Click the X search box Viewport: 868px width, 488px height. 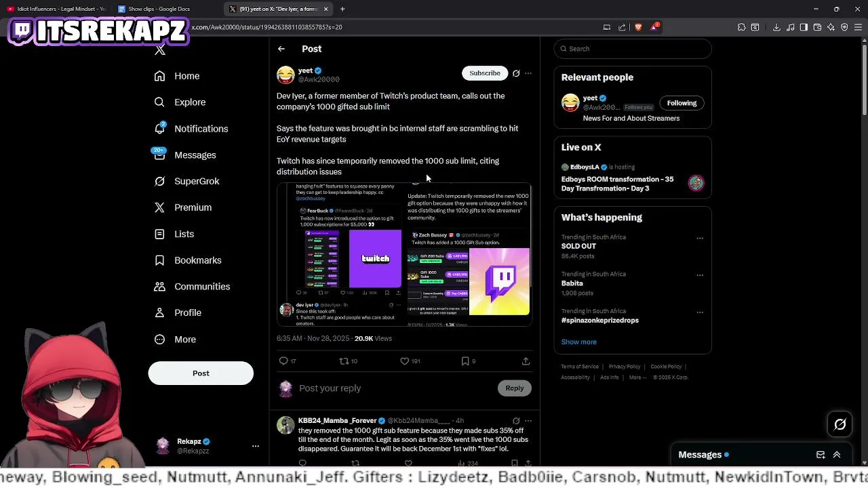point(633,49)
